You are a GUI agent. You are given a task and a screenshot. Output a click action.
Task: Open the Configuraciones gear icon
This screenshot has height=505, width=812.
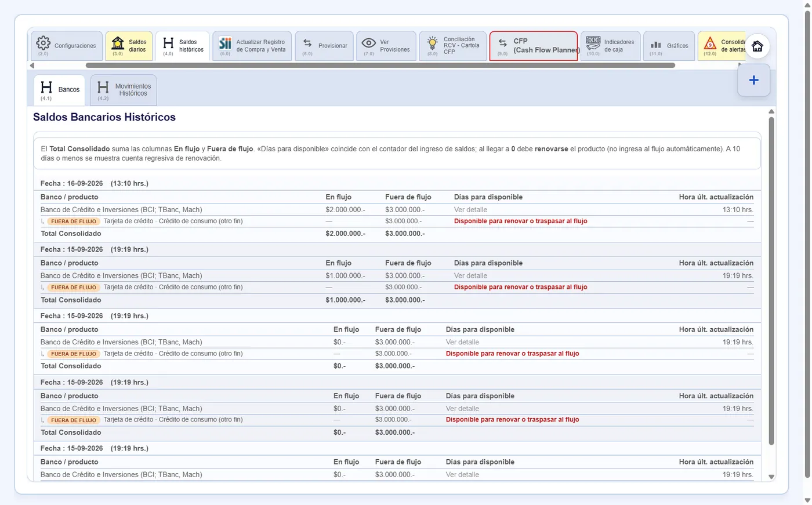point(43,43)
